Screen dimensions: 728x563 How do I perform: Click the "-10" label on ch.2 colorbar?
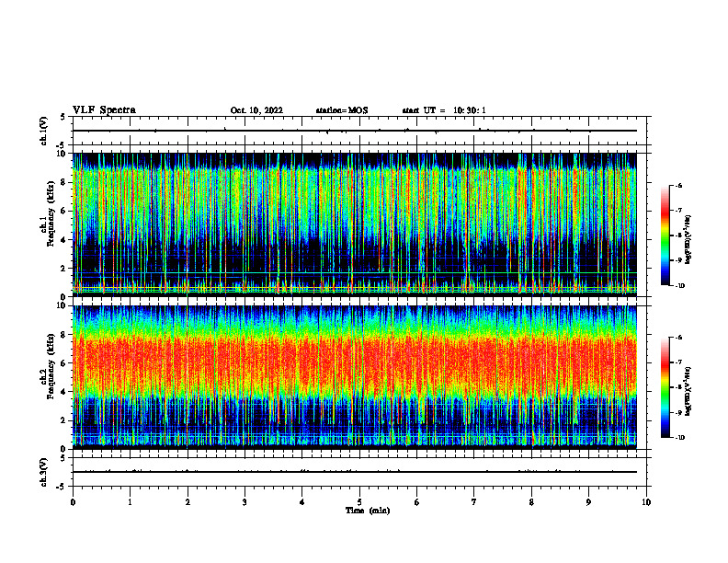point(679,438)
